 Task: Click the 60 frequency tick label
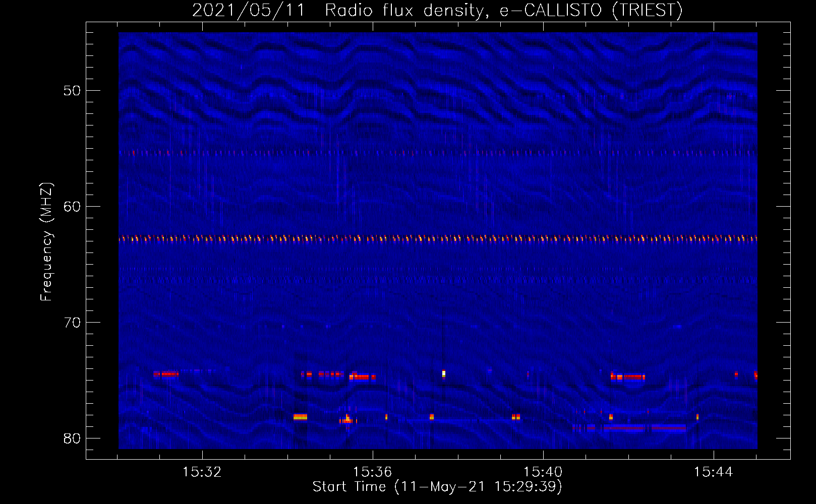(72, 207)
